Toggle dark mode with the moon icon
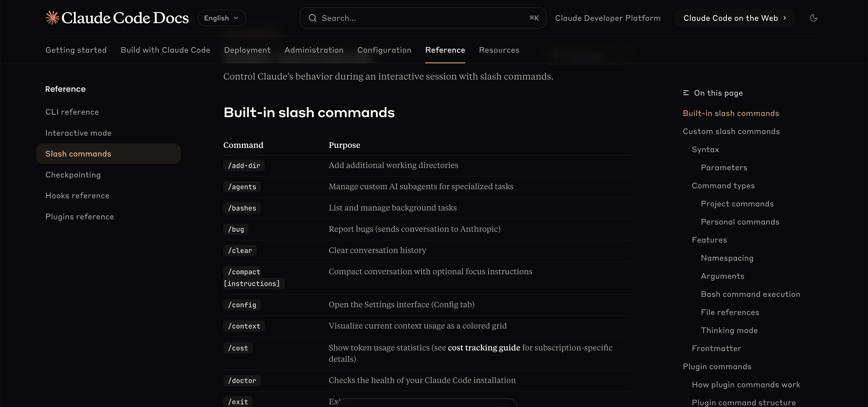The image size is (868, 407). 814,18
